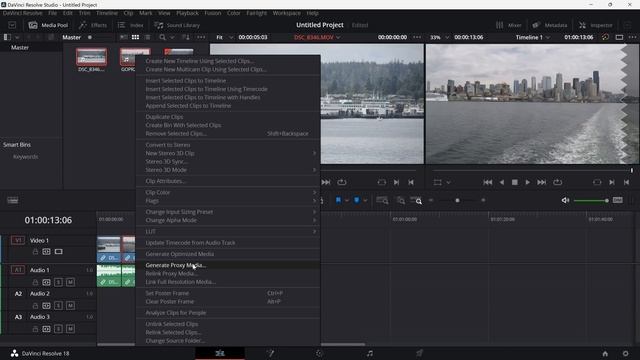Choose Generate Proxy Media from context menu
This screenshot has height=360, width=640.
tap(228, 265)
